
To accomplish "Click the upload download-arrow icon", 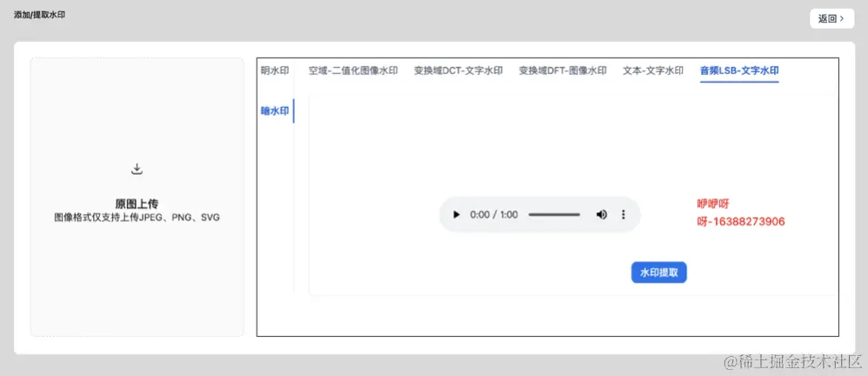I will coord(137,169).
